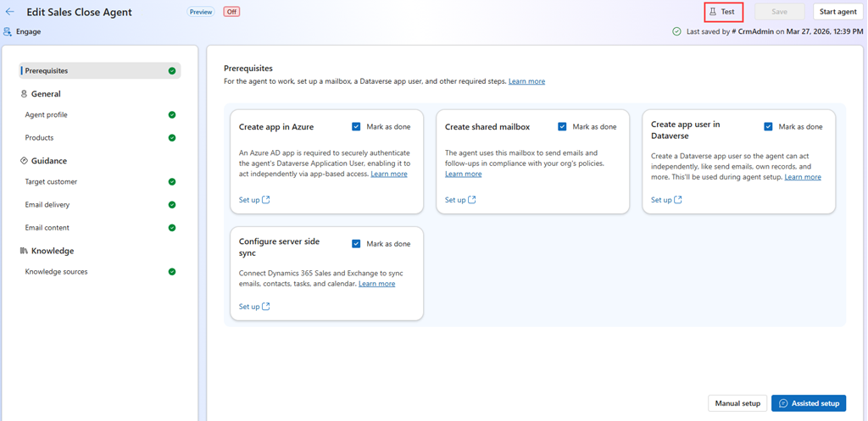Click the green check next to Products
The width and height of the screenshot is (868, 421).
tap(172, 138)
